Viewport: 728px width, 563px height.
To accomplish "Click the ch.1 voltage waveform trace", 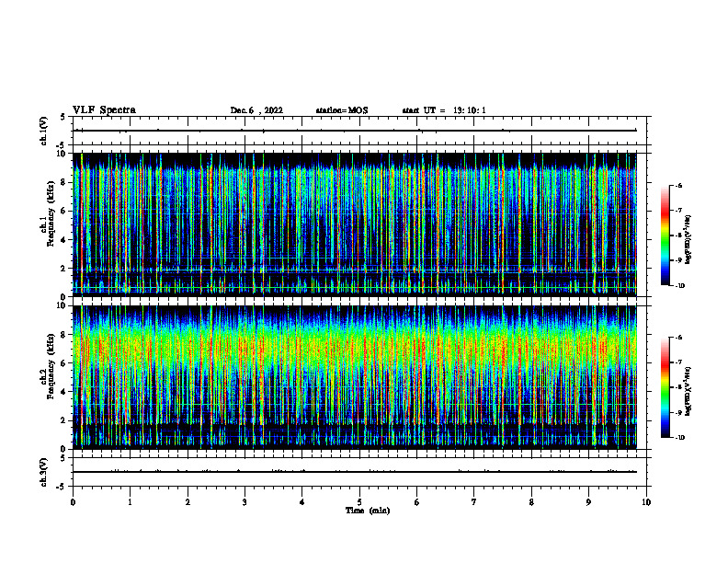I will coord(354,131).
